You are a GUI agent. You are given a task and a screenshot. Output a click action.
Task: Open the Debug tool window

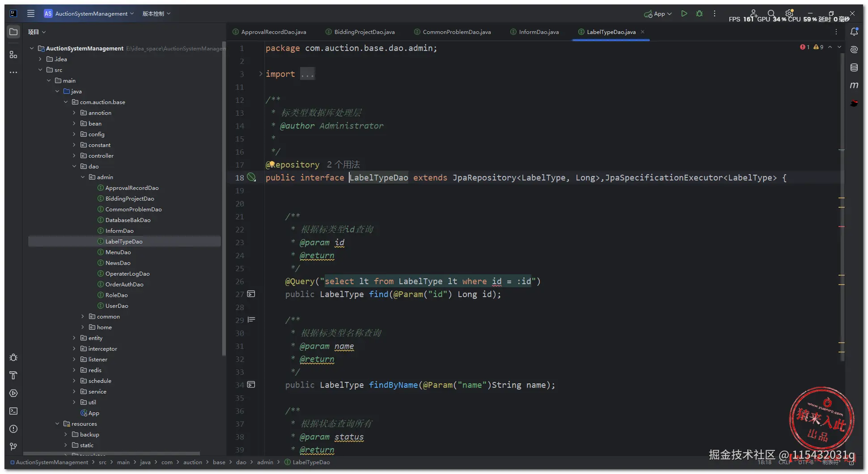point(13,357)
